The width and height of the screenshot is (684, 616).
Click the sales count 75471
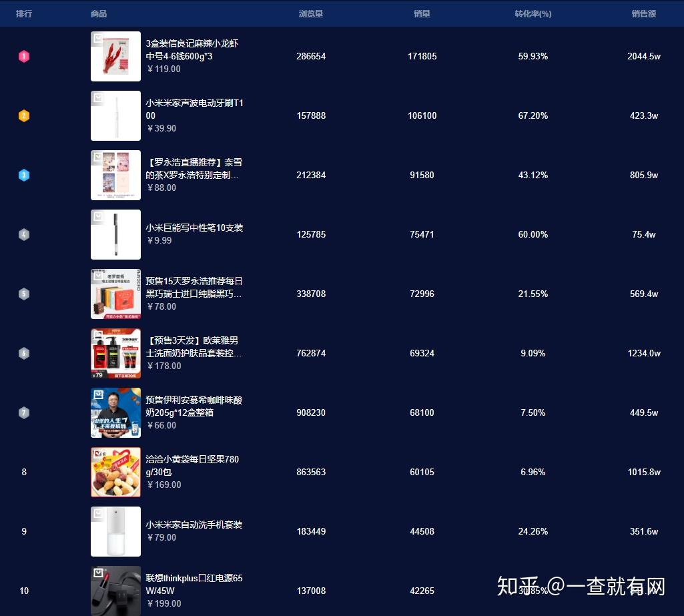click(422, 234)
